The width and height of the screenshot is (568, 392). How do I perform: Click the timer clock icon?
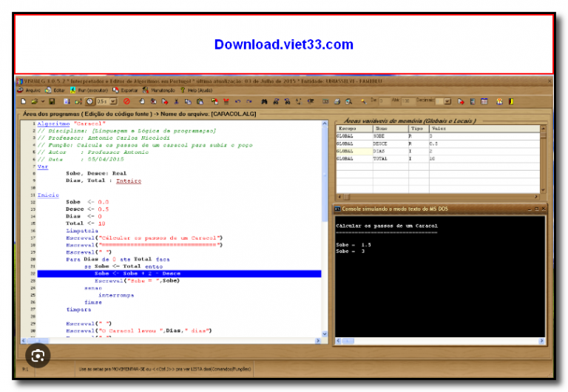tap(89, 101)
